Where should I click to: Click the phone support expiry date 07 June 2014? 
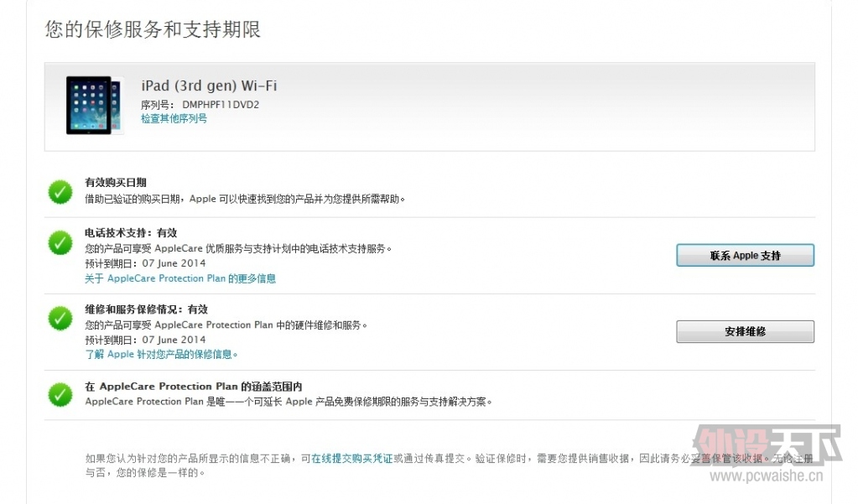(174, 263)
